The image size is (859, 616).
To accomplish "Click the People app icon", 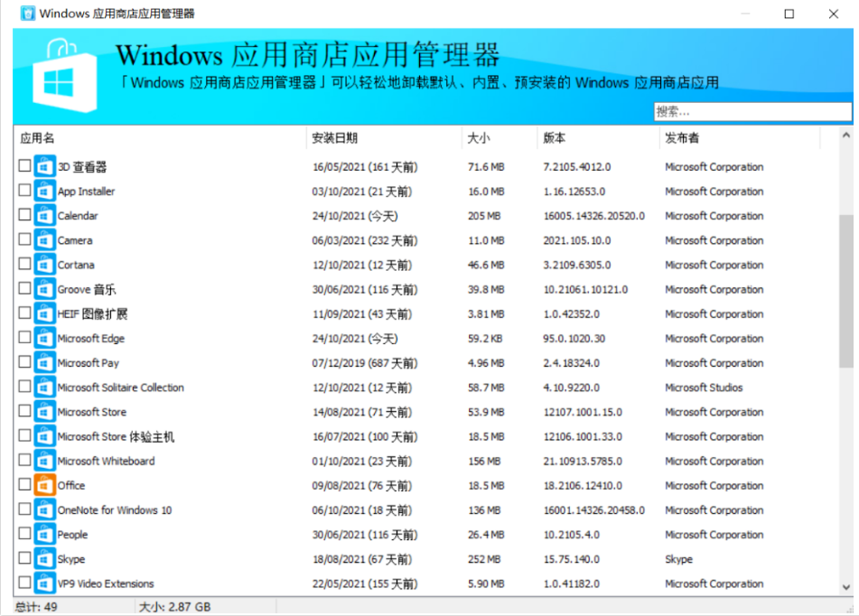I will (x=44, y=535).
